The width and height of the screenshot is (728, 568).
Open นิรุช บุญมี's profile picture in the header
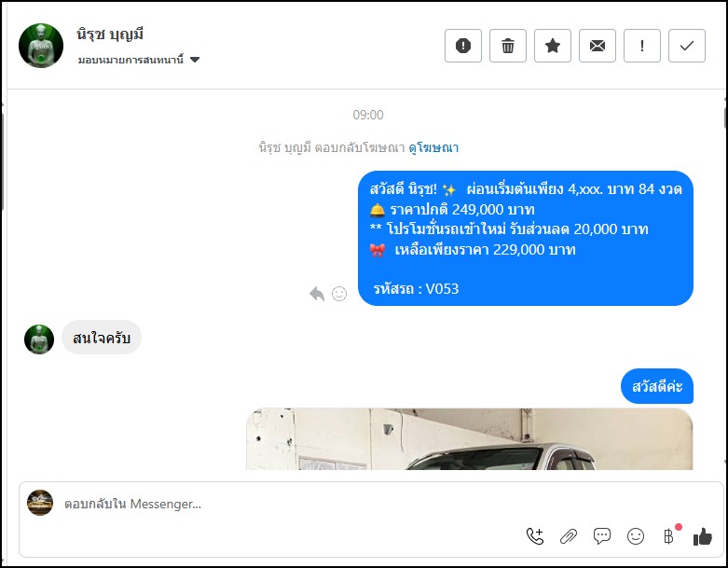click(x=41, y=46)
